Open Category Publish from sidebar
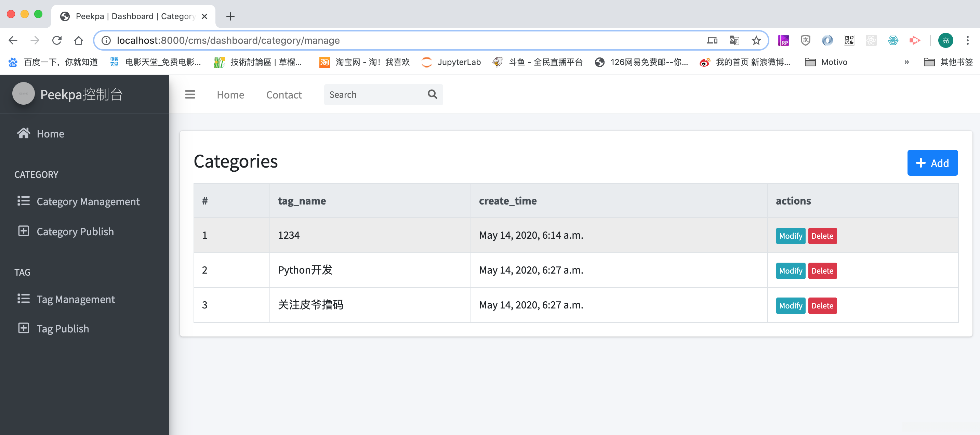The height and width of the screenshot is (435, 980). coord(75,232)
